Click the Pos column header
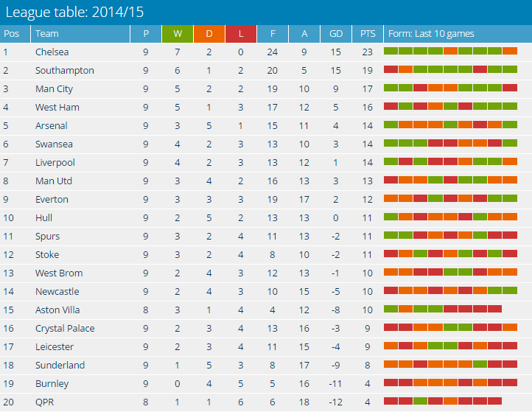The image size is (532, 412). tap(12, 34)
